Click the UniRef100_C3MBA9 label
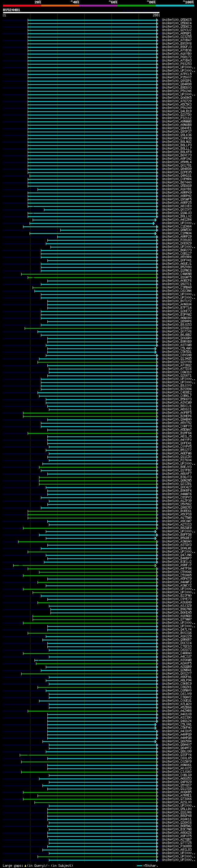The width and height of the screenshot is (197, 868). [x=177, y=287]
